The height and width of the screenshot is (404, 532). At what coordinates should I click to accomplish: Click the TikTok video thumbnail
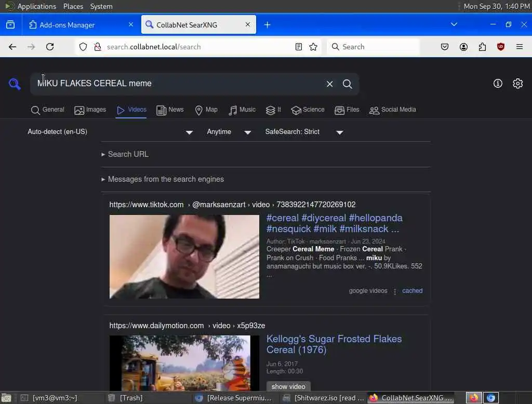184,257
